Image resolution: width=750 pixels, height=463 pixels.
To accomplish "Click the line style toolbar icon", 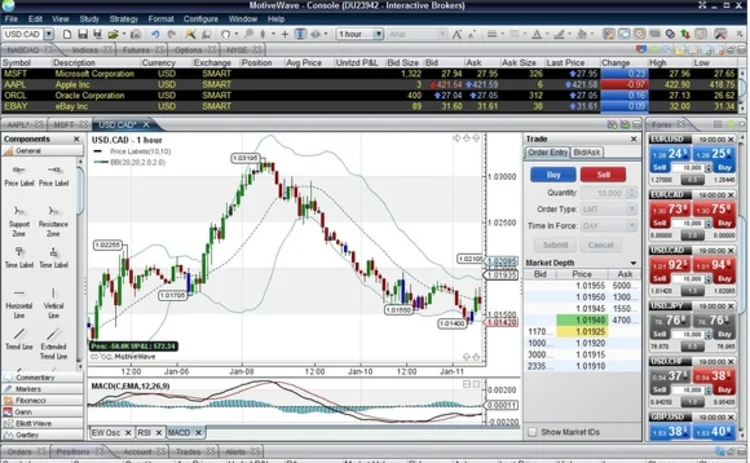I will 492,34.
